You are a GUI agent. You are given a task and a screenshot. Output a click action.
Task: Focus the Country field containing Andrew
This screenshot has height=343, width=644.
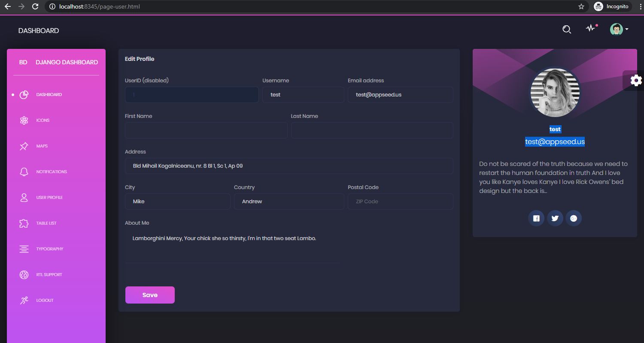coord(289,202)
